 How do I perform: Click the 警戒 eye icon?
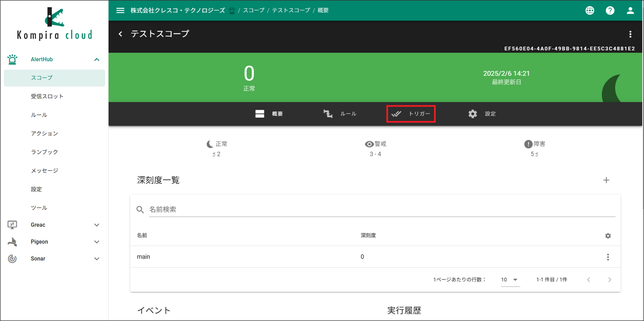[x=369, y=144]
